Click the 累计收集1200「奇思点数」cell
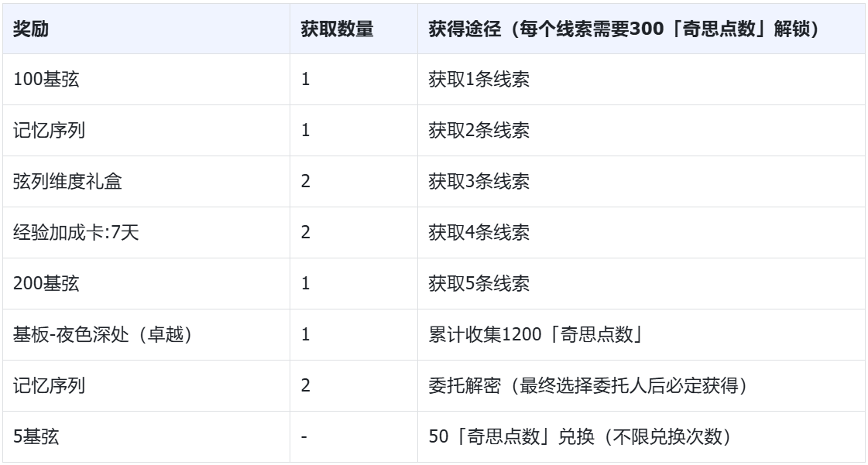This screenshot has height=465, width=868. tap(641, 334)
